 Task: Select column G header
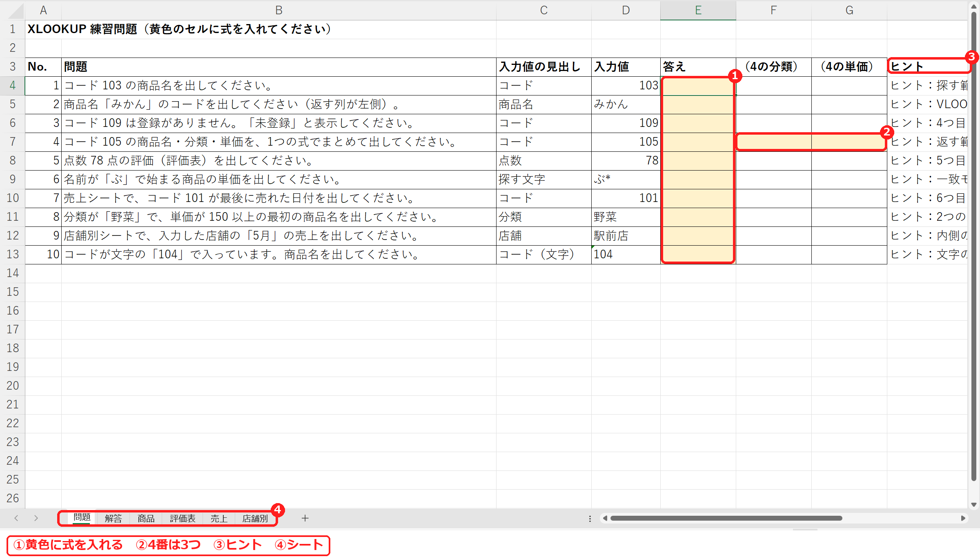coord(849,11)
